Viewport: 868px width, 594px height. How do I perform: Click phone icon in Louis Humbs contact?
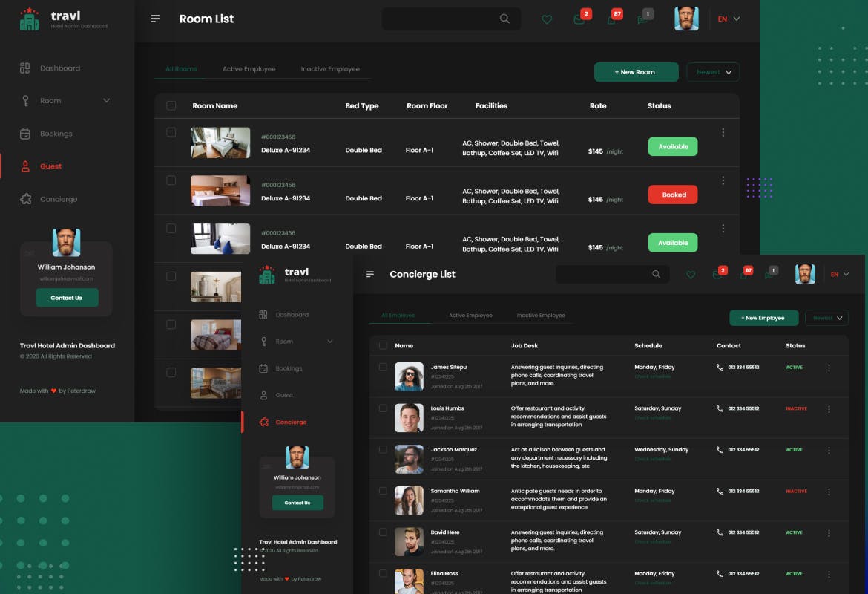point(720,408)
